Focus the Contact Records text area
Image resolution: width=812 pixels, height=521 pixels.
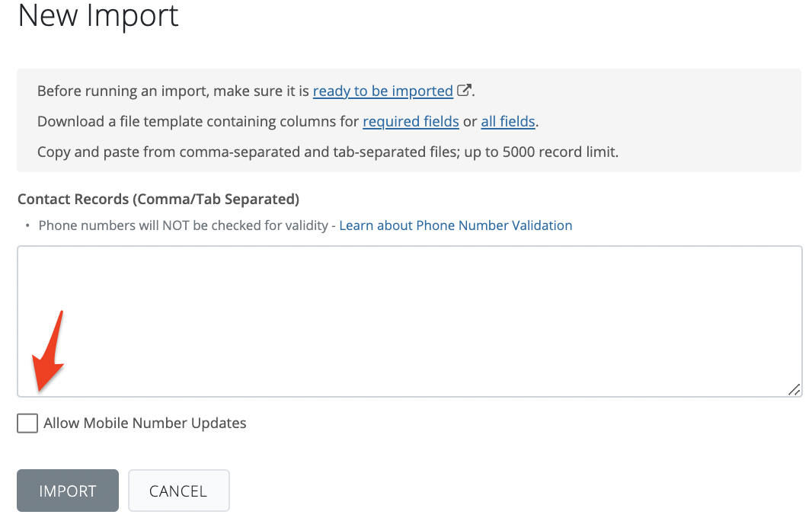[409, 321]
